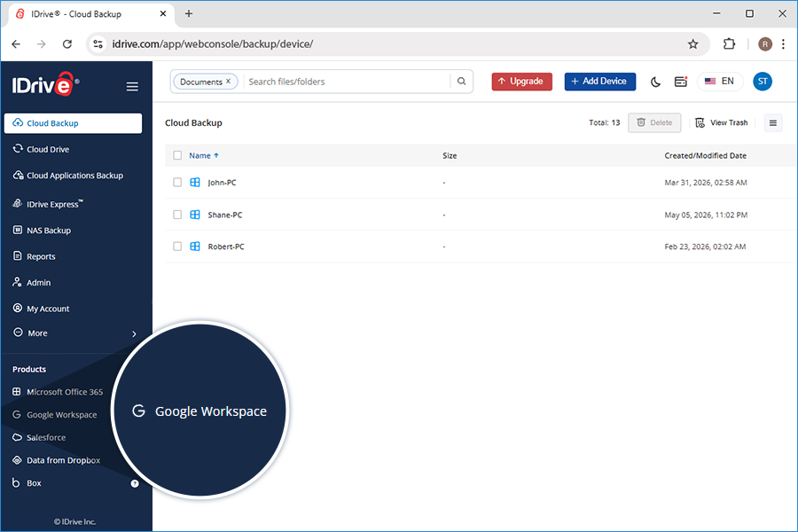Open the EN language dropdown
The height and width of the screenshot is (532, 798).
pos(720,82)
